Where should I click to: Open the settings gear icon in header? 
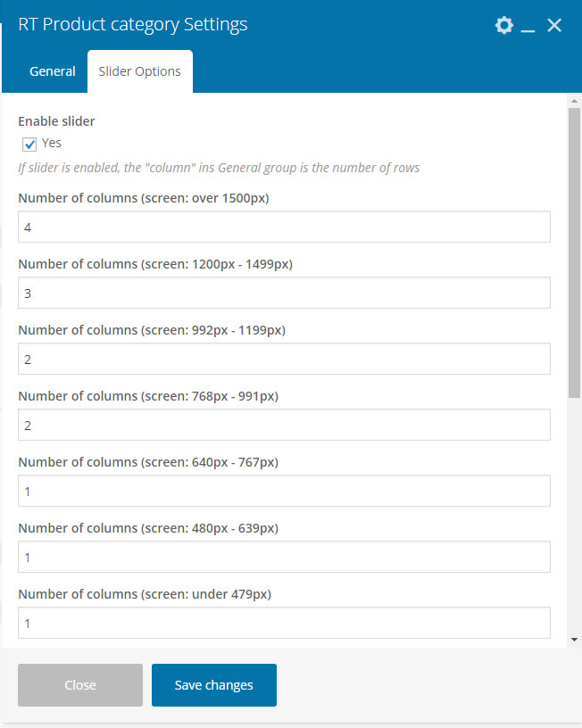click(x=504, y=25)
